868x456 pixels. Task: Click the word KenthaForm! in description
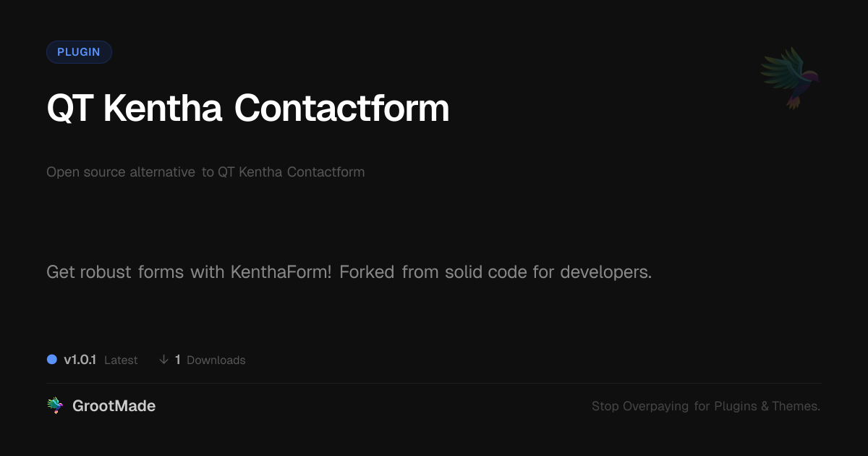[x=281, y=273]
